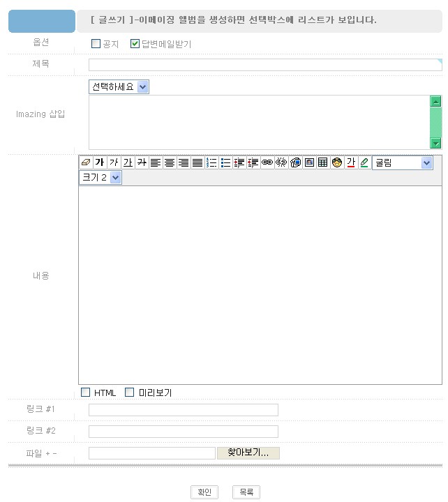Click the green scrollbar track in Imazing area
The height and width of the screenshot is (502, 448).
435,122
